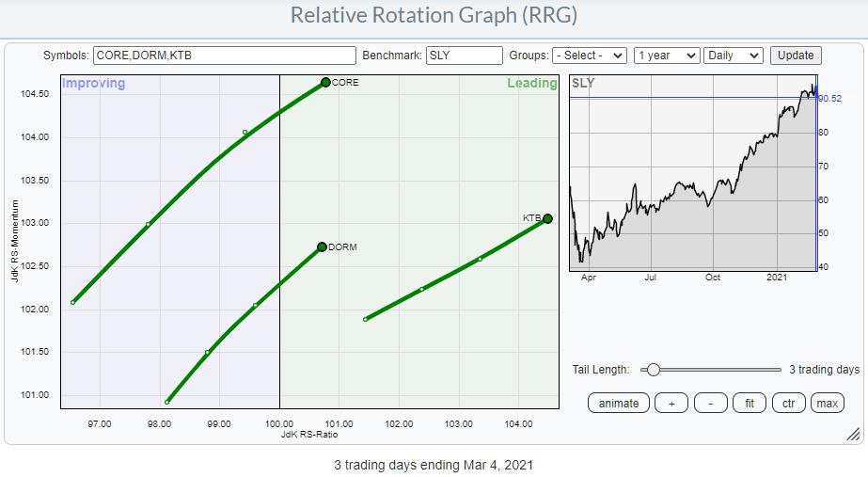The height and width of the screenshot is (477, 868).
Task: Fit the graph using the fit button
Action: point(749,404)
